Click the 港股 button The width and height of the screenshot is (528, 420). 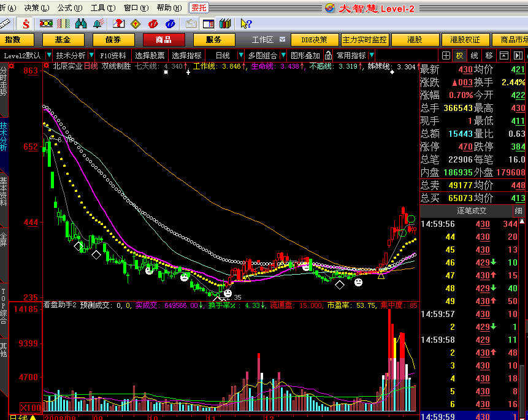coord(415,40)
